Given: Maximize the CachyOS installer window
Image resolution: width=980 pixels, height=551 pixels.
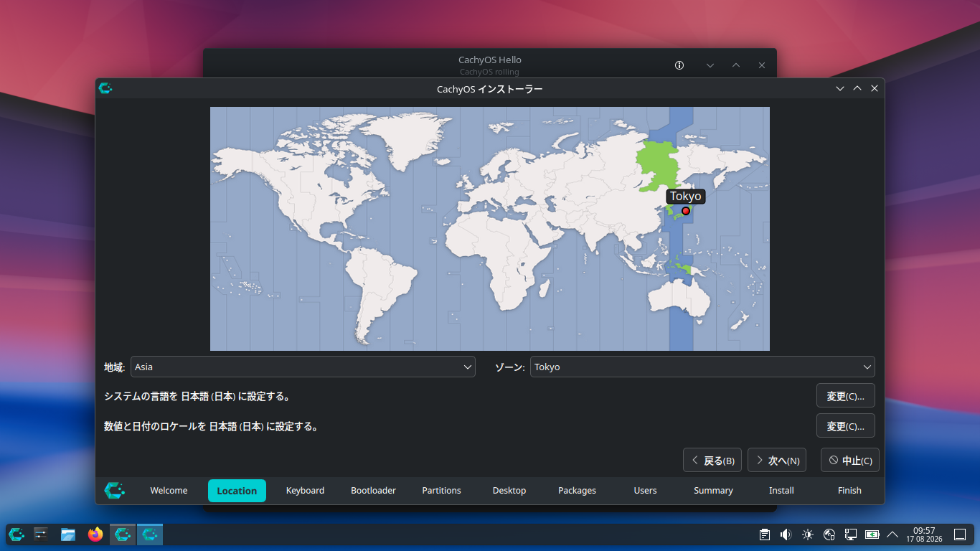Looking at the screenshot, I should [857, 88].
